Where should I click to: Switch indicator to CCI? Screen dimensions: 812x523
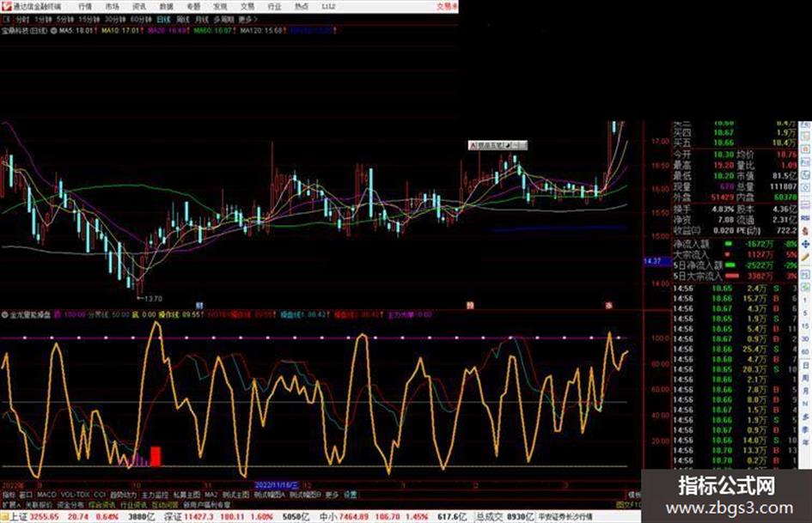point(100,495)
